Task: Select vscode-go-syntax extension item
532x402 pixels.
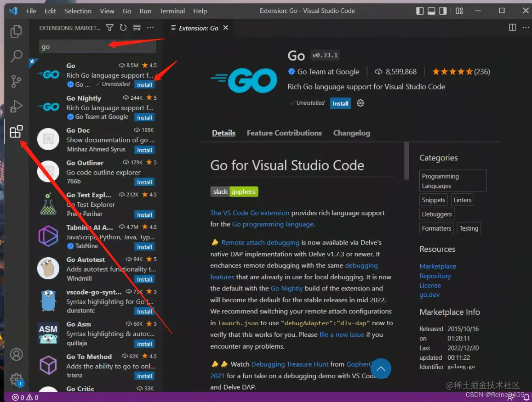Action: click(95, 301)
